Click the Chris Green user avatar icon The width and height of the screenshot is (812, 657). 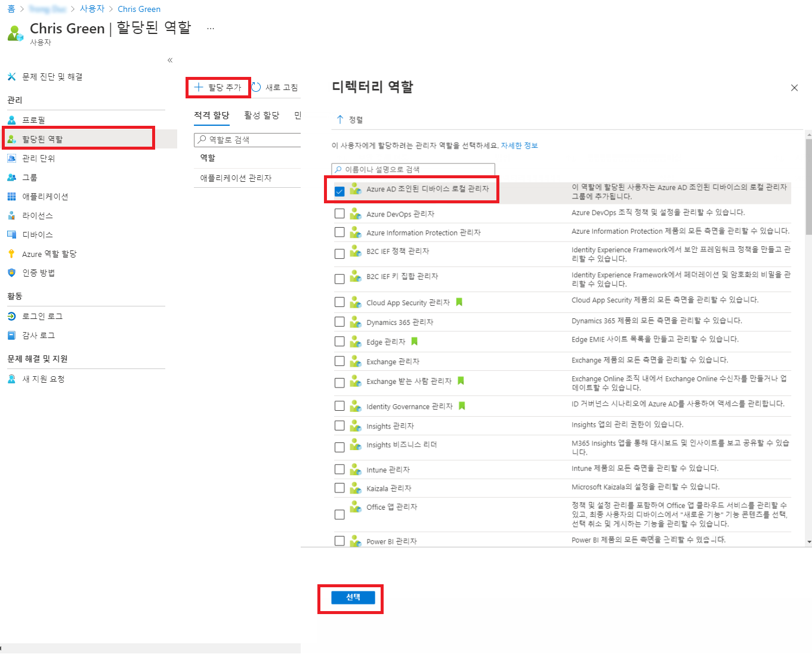point(16,33)
